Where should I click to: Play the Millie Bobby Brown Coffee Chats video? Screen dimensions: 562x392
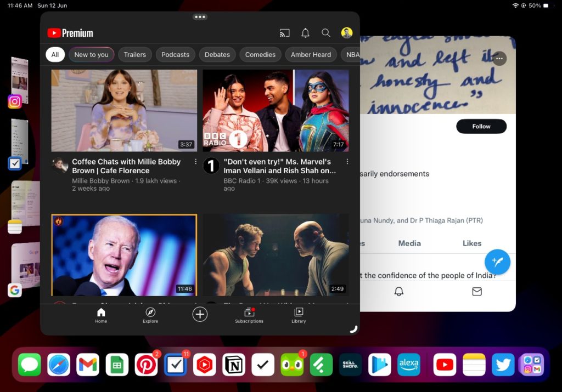124,111
